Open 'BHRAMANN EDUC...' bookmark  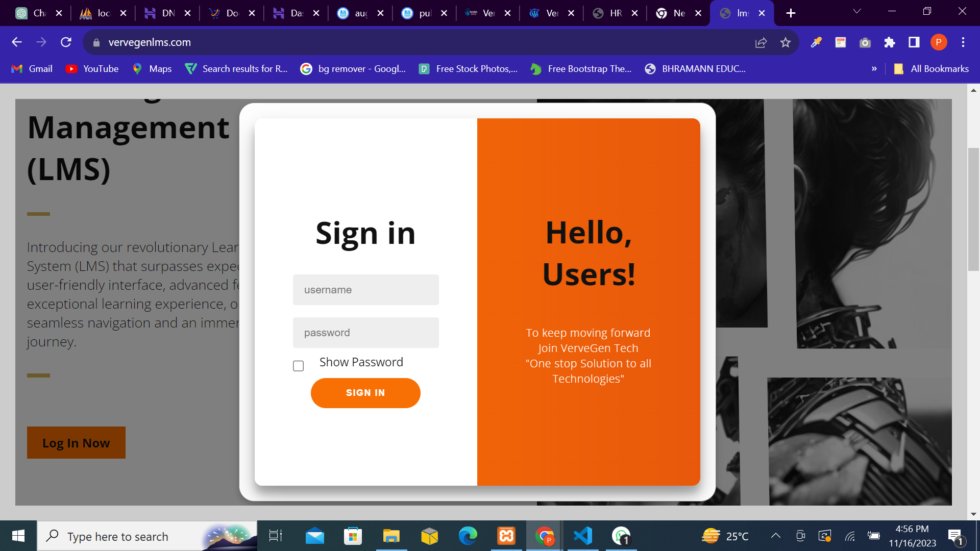click(x=695, y=69)
